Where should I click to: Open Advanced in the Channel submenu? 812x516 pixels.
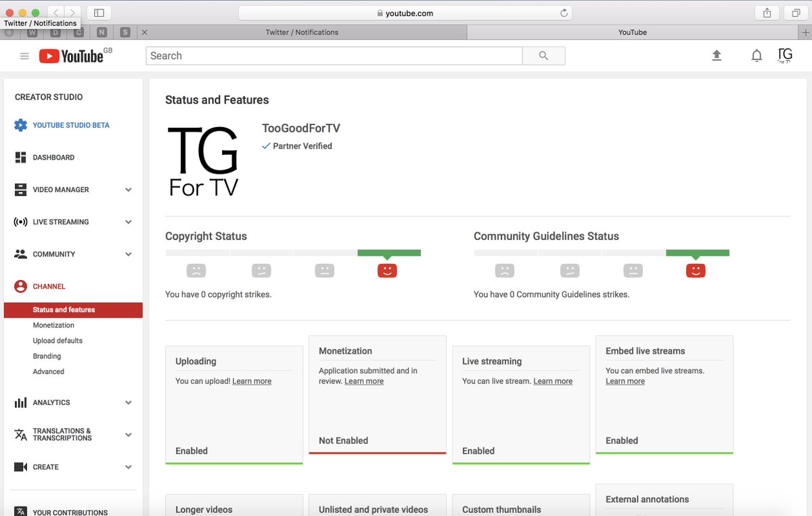point(49,372)
